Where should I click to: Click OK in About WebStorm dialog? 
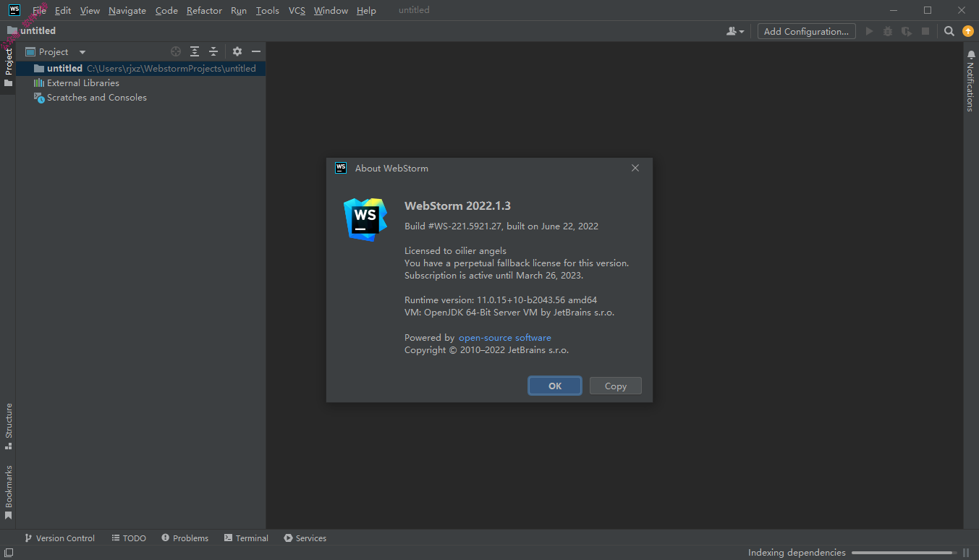[555, 386]
